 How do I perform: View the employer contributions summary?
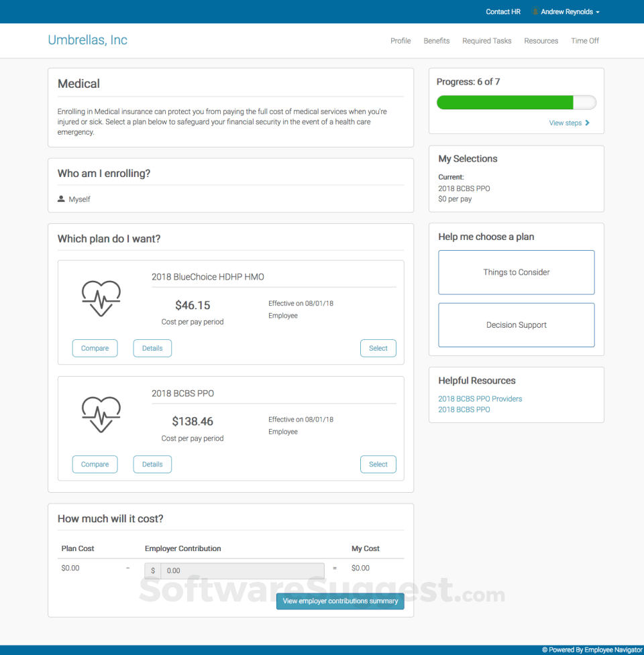point(340,601)
